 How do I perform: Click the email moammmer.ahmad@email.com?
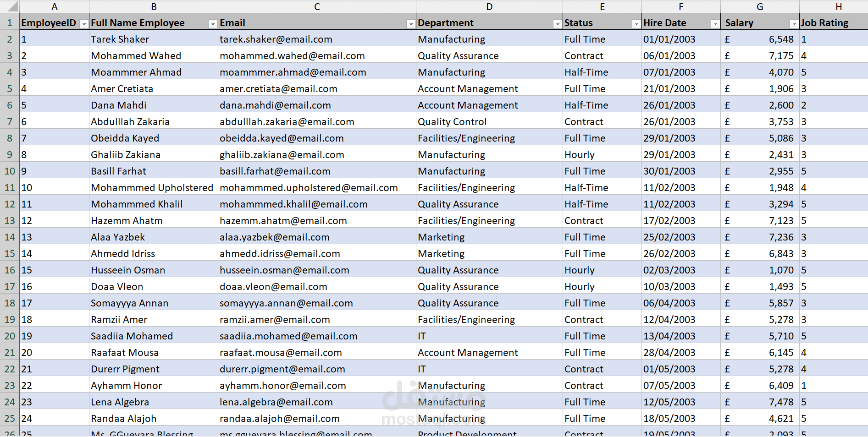(x=317, y=72)
